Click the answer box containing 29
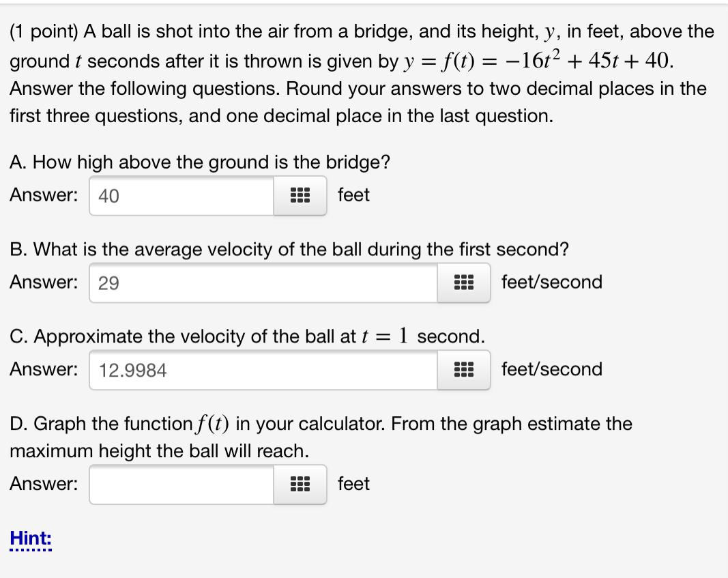The image size is (728, 578). (263, 283)
